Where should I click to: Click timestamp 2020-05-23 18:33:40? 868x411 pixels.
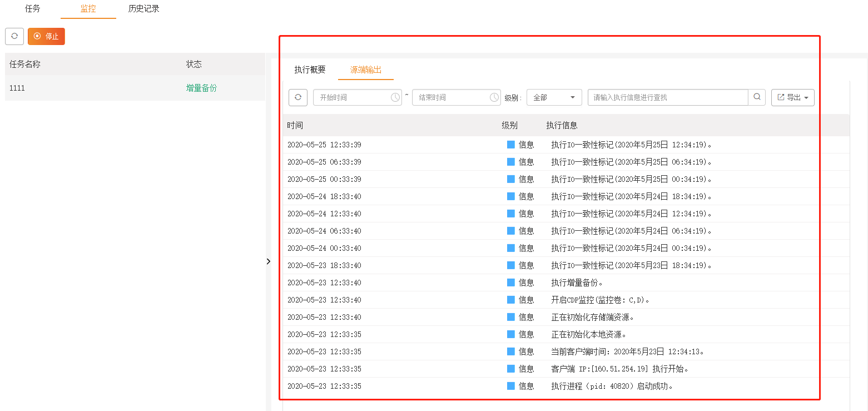324,265
